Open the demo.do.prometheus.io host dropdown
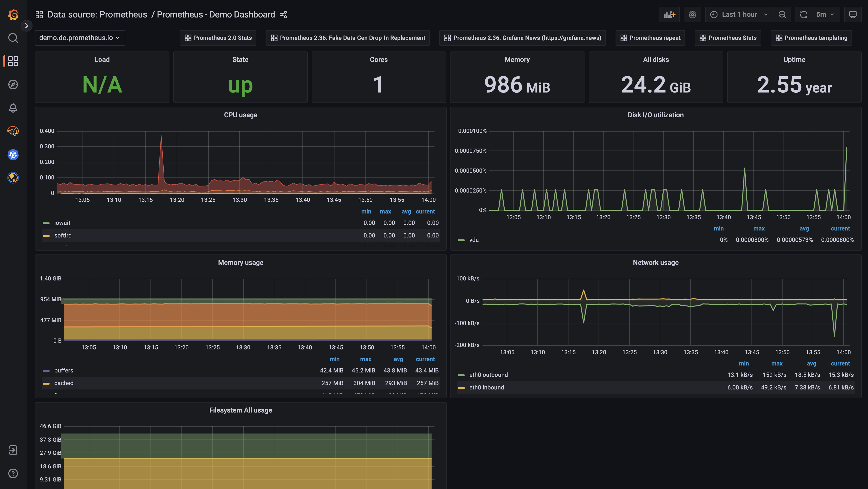The width and height of the screenshot is (868, 489). (80, 38)
